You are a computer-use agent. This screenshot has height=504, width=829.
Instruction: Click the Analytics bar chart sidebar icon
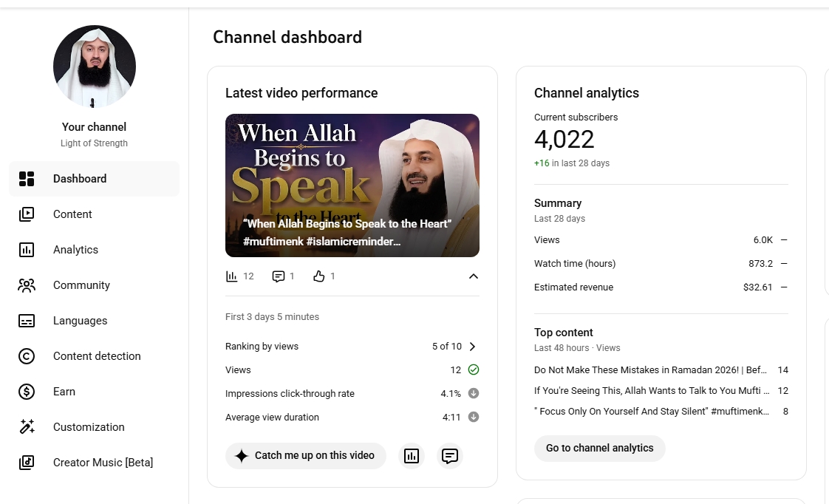[x=27, y=250]
